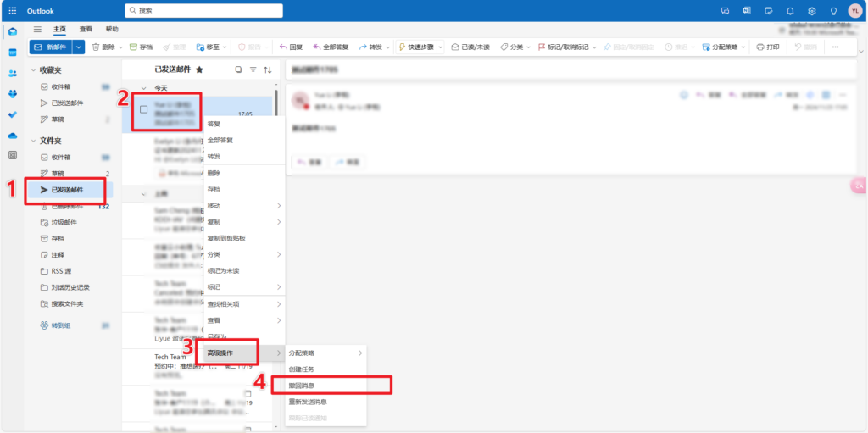The height and width of the screenshot is (433, 868).
Task: Open Settings gear in the header
Action: click(x=811, y=11)
